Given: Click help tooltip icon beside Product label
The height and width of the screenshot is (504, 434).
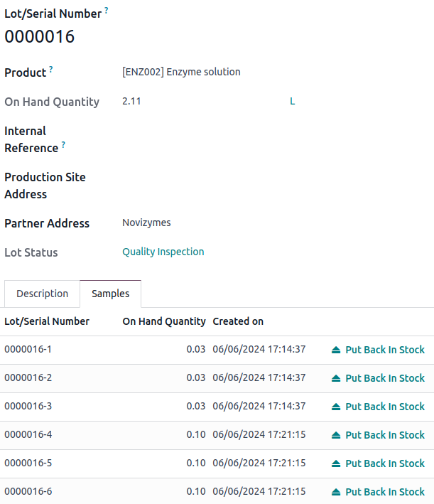Looking at the screenshot, I should (x=51, y=70).
